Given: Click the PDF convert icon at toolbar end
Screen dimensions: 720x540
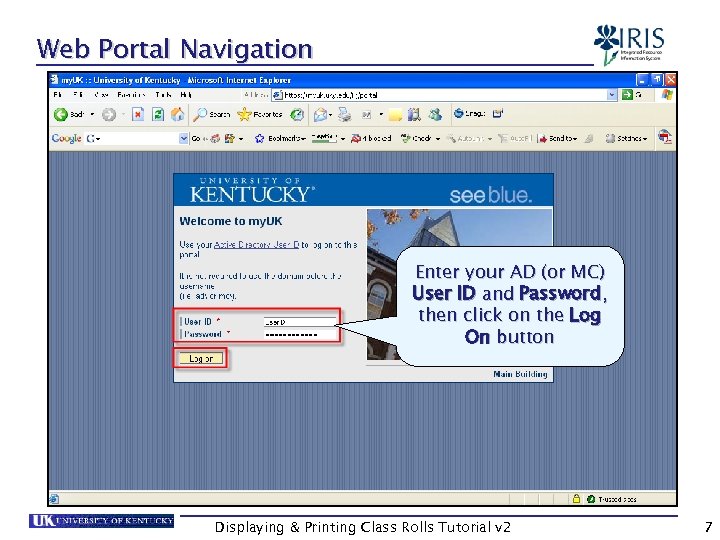Looking at the screenshot, I should (x=664, y=137).
